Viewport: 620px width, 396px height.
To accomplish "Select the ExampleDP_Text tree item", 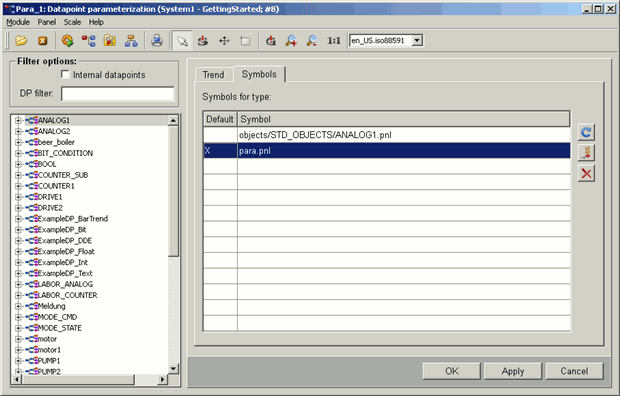I will tap(65, 273).
